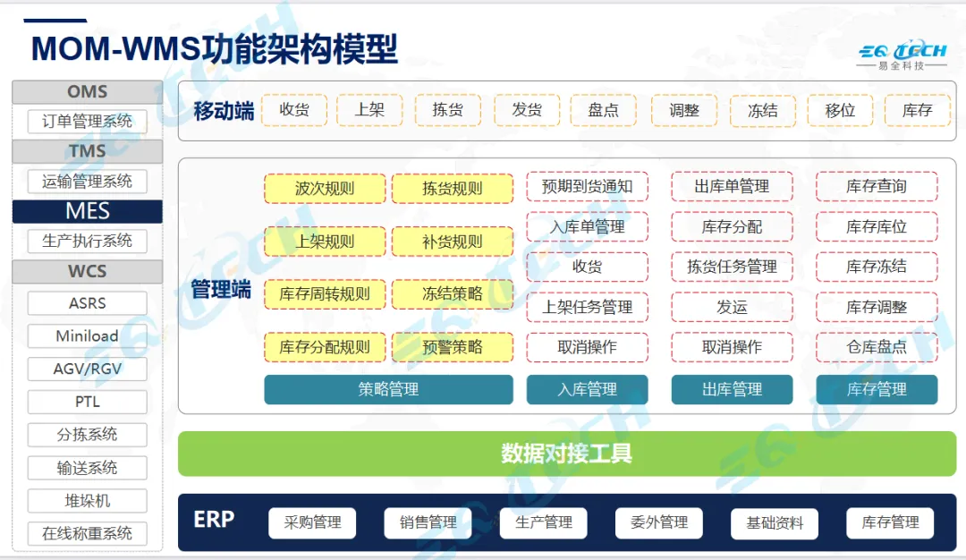Viewport: 966px width, 560px height.
Task: Select the 收货 mobile function icon
Action: tap(295, 110)
